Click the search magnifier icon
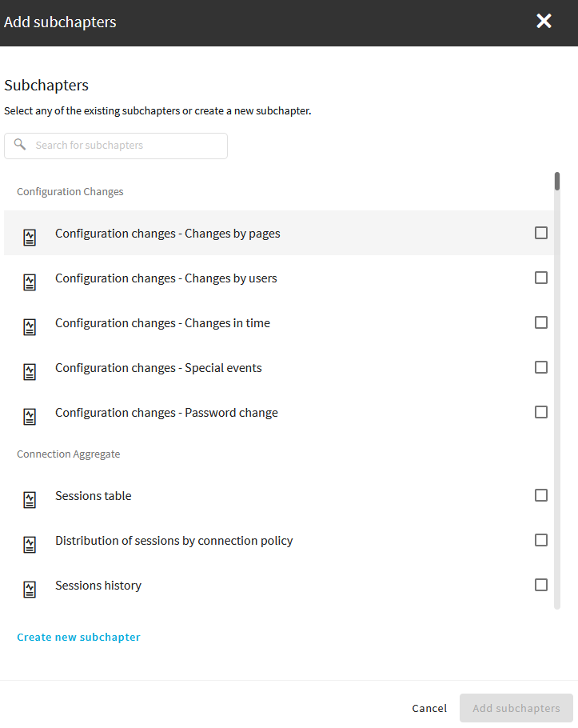 (x=19, y=144)
